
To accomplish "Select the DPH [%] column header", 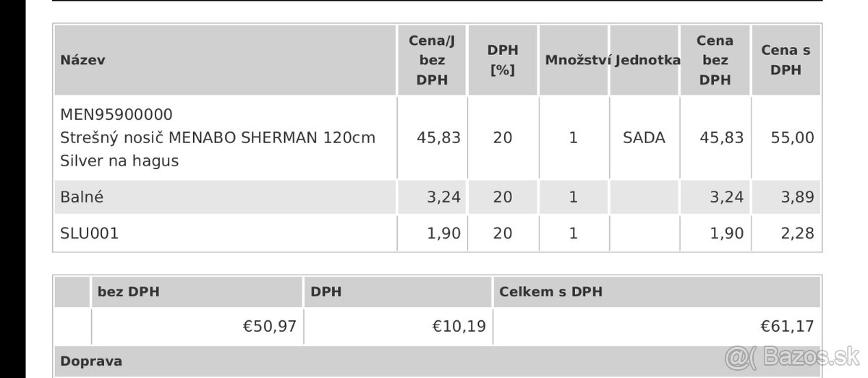I will point(503,61).
